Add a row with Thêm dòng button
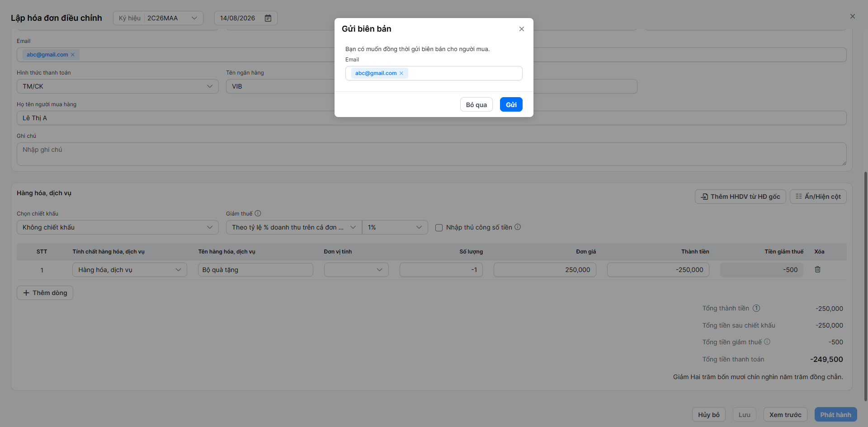Image resolution: width=868 pixels, height=427 pixels. tap(45, 293)
